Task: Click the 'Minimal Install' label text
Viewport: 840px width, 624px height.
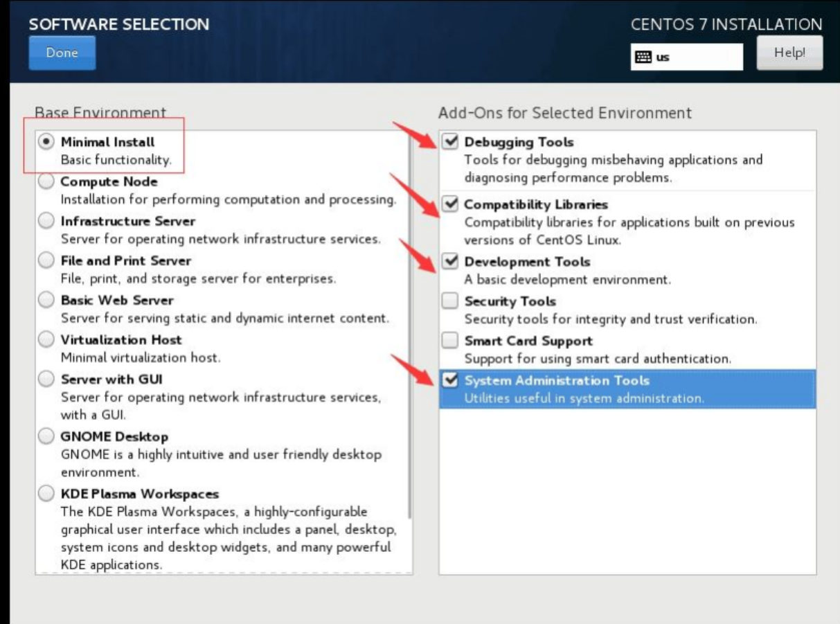Action: point(108,142)
